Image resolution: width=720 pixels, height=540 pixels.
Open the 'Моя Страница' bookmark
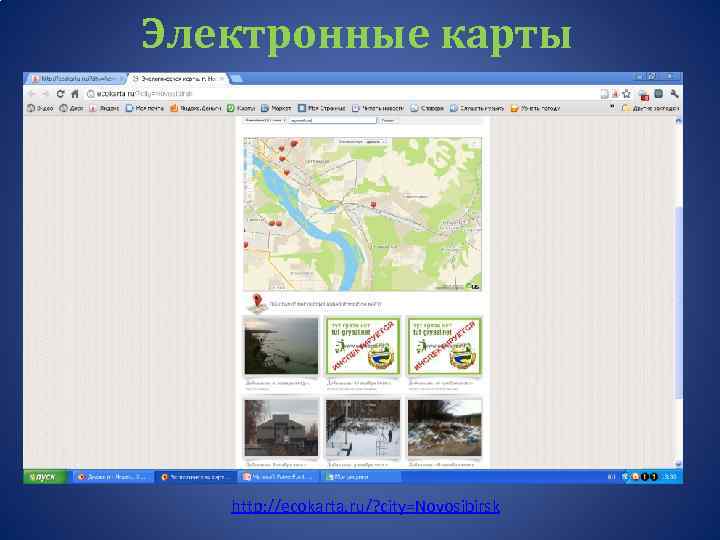tap(321, 108)
